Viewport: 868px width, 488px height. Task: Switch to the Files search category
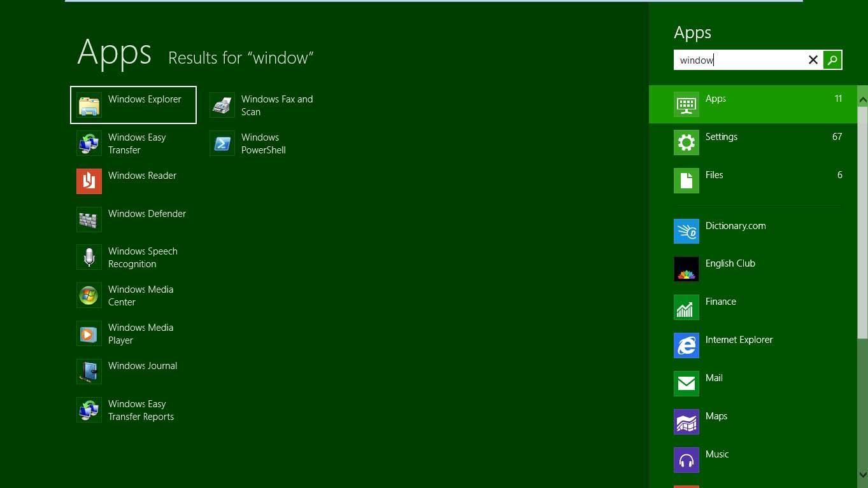click(753, 181)
